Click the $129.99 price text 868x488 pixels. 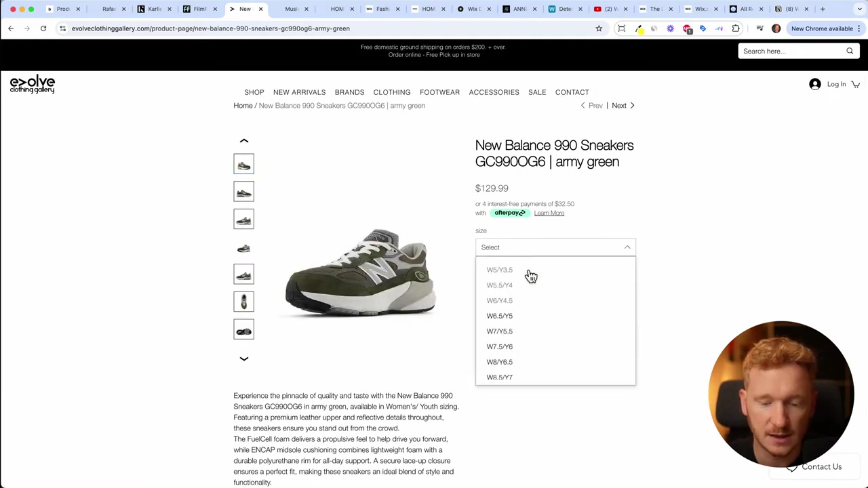[x=492, y=188]
